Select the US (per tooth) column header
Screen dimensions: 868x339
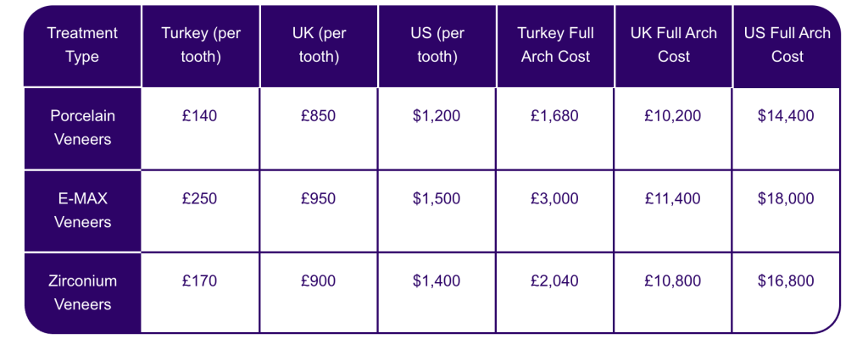437,46
